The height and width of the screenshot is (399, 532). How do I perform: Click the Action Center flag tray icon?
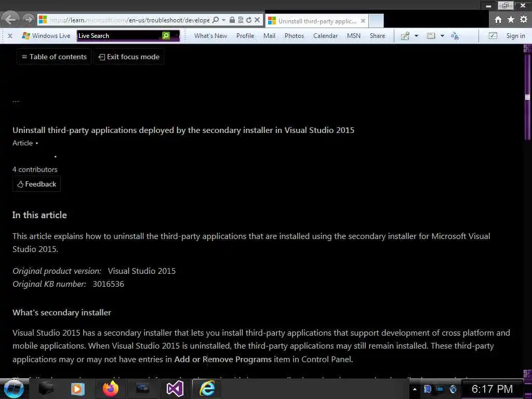pyautogui.click(x=428, y=389)
